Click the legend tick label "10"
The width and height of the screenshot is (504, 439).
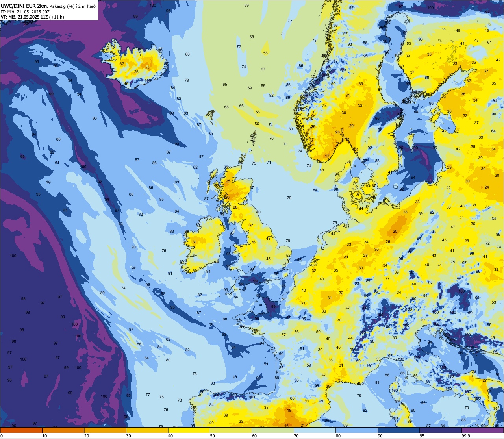(x=44, y=436)
